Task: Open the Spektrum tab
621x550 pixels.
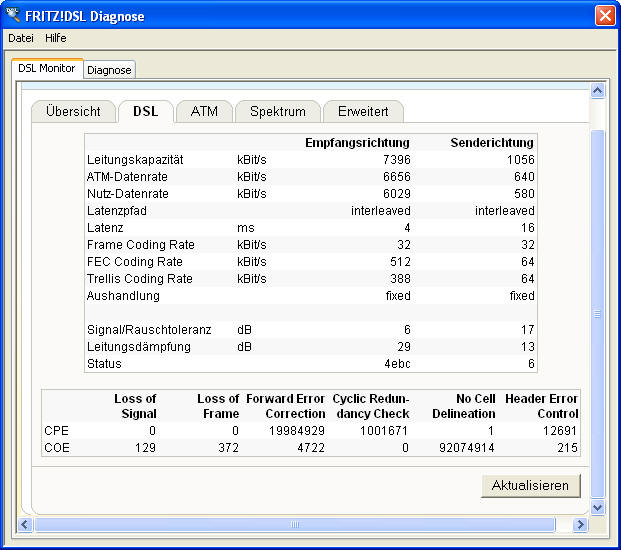Action: 278,111
